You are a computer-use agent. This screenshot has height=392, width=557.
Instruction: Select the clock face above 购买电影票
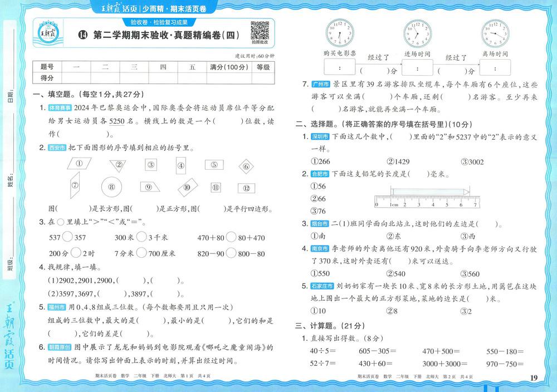click(340, 34)
